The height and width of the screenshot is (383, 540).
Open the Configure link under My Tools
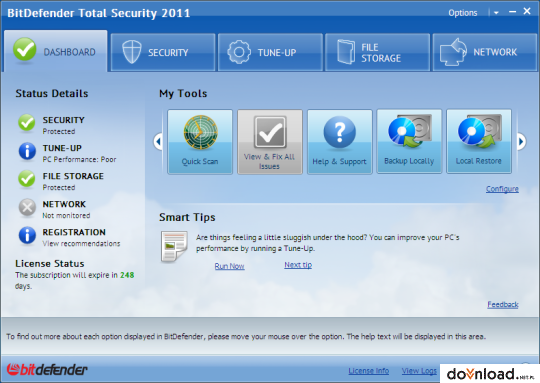click(502, 189)
